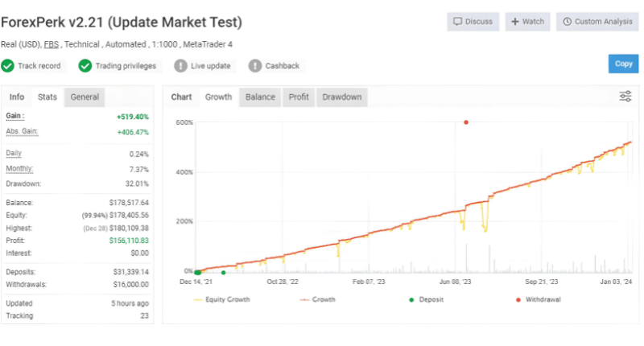This screenshot has height=346, width=644.
Task: Toggle the Withdrawal legend series
Action: point(538,299)
